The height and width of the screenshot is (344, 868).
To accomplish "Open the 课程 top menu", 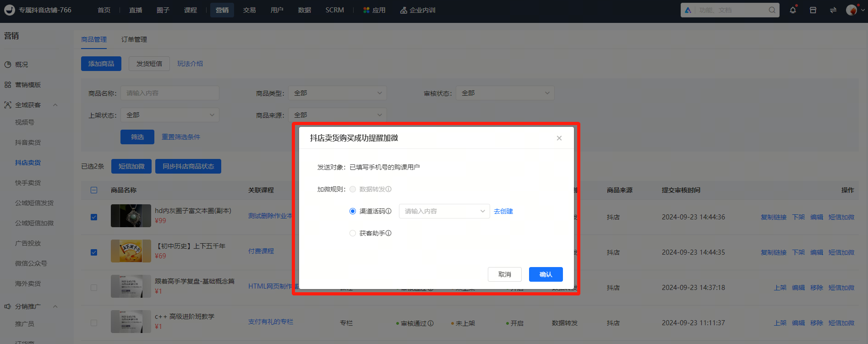I will pos(191,10).
